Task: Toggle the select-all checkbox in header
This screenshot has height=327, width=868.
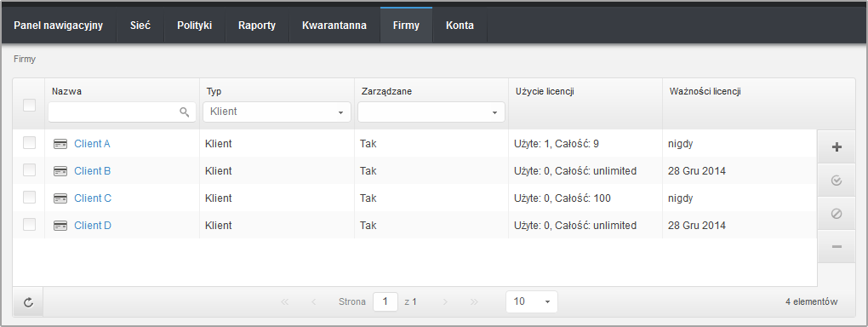Action: tap(29, 105)
